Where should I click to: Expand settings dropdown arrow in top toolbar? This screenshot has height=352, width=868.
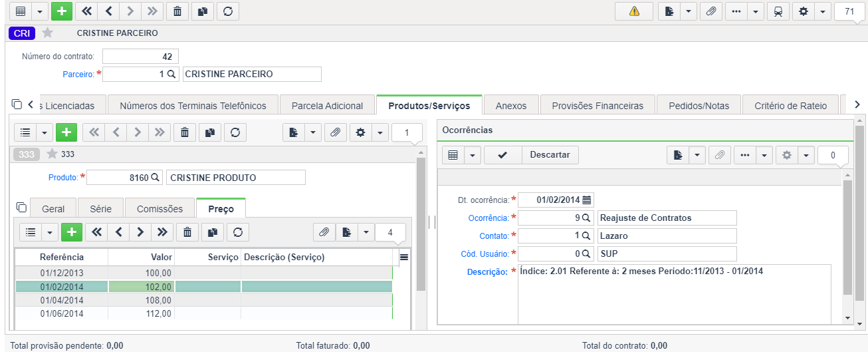823,11
